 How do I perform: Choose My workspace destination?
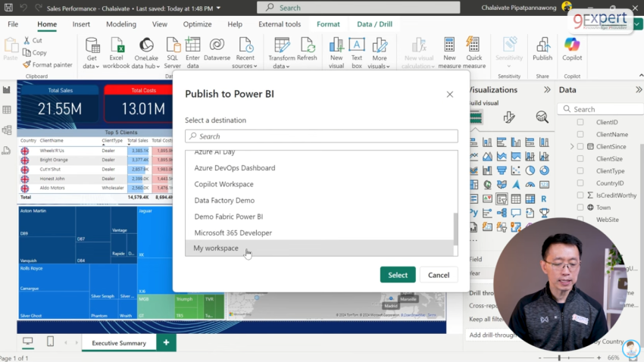(320, 248)
